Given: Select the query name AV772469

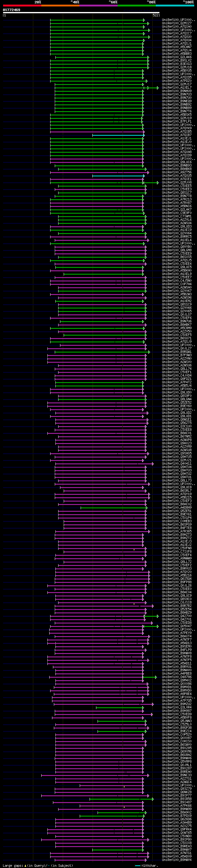Looking at the screenshot, I should [x=11, y=10].
